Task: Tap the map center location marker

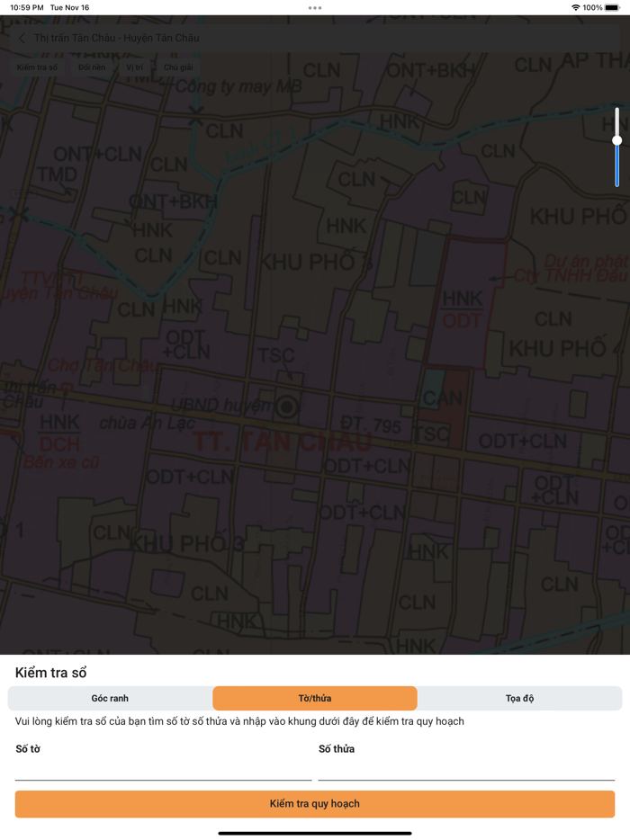Action: pos(287,407)
